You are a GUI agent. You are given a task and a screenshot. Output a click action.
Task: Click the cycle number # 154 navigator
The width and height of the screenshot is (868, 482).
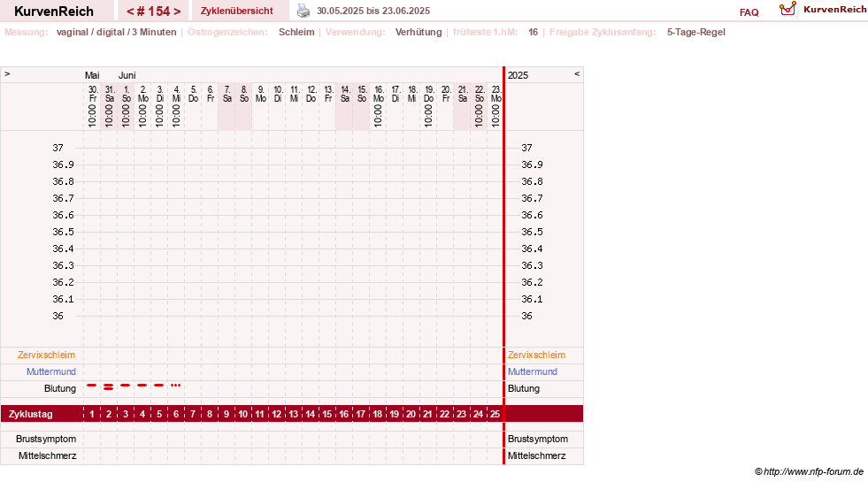click(153, 11)
